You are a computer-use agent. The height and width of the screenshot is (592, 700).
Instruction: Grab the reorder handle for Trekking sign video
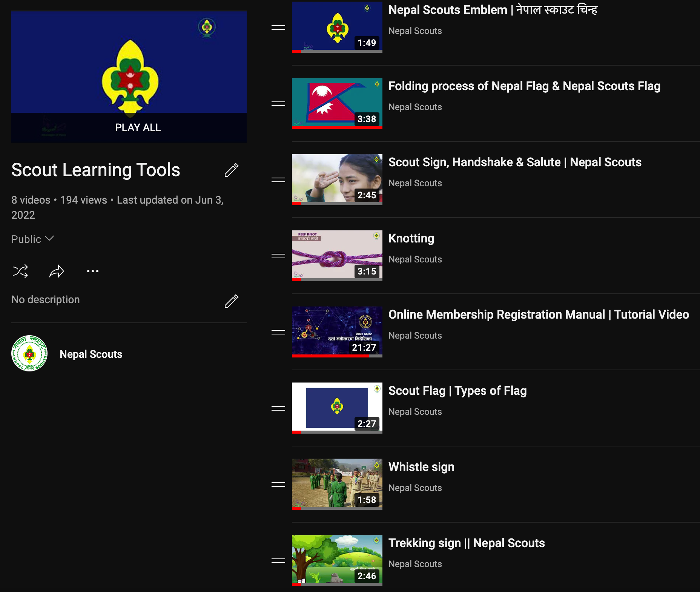point(278,561)
